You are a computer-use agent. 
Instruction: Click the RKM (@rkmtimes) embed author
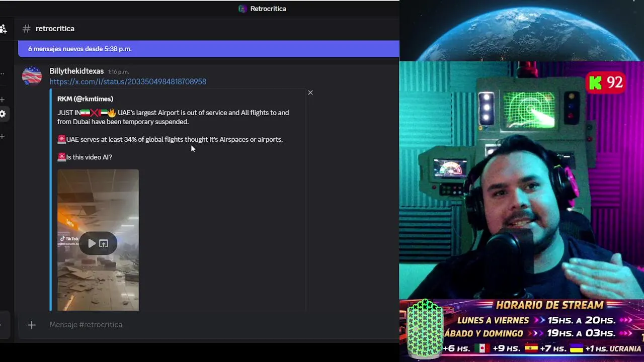coord(85,99)
